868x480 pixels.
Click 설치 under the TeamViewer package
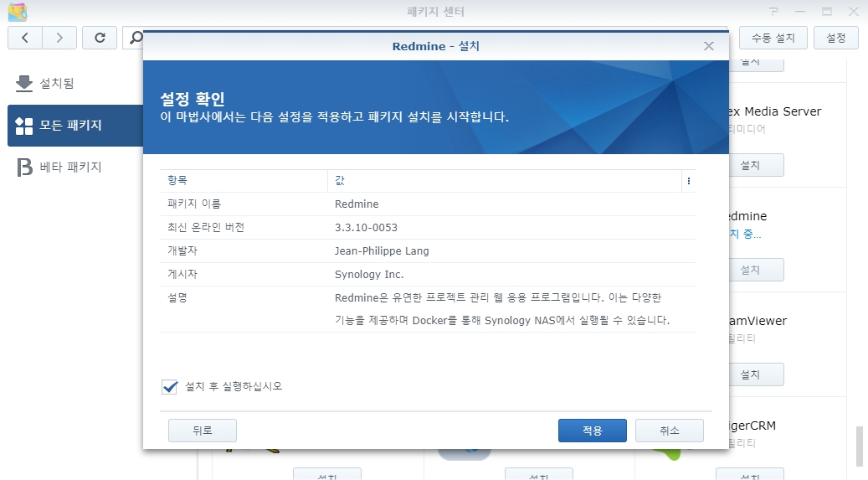point(756,374)
